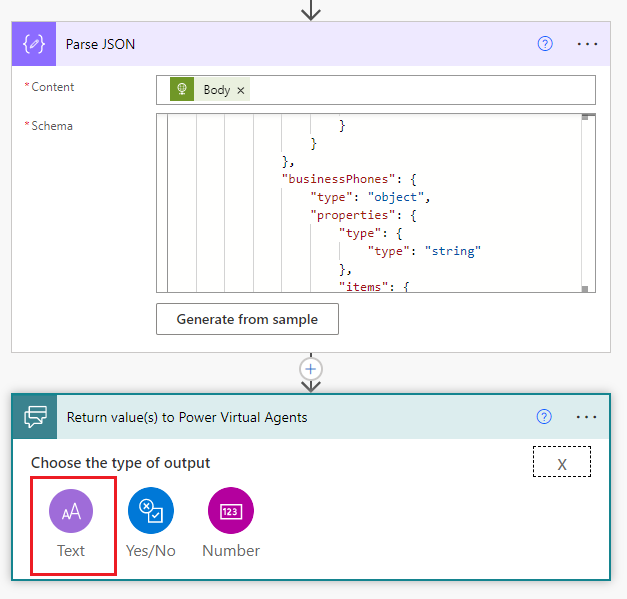Click the Schema scrollbar up arrow
Screen dimensions: 627x599
point(587,118)
